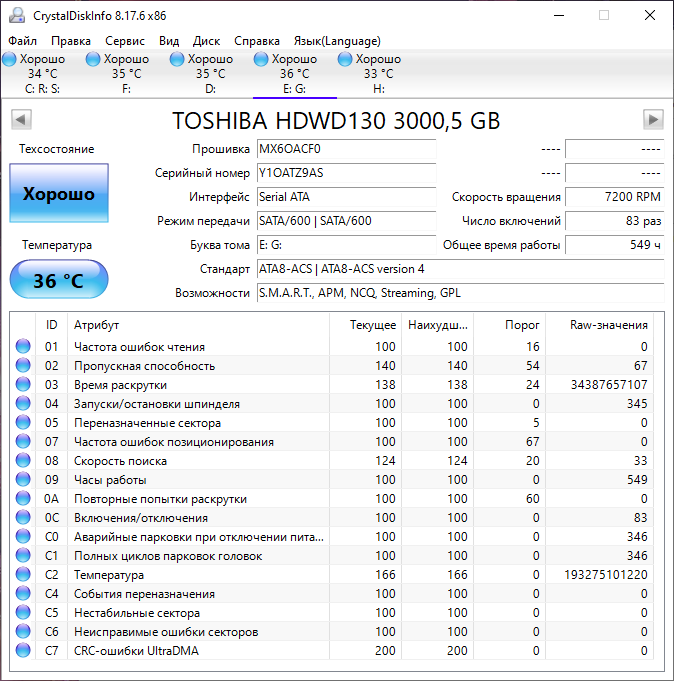Click the Наихудш... column header
The height and width of the screenshot is (681, 674).
(437, 325)
